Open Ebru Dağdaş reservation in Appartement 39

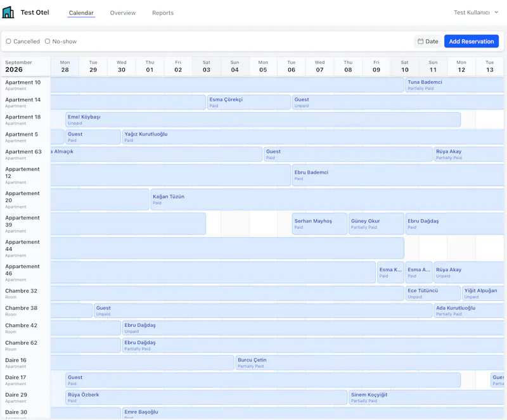pos(455,224)
